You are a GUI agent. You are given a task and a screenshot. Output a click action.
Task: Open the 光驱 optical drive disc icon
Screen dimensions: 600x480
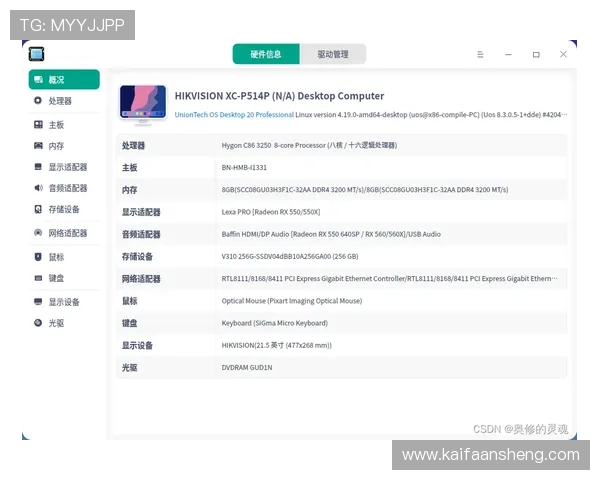[38, 323]
